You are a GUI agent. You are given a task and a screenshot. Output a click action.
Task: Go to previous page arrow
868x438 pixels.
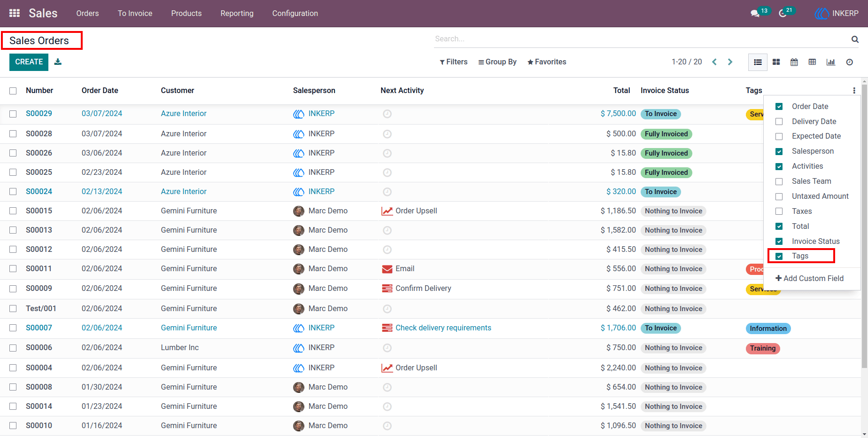click(714, 62)
